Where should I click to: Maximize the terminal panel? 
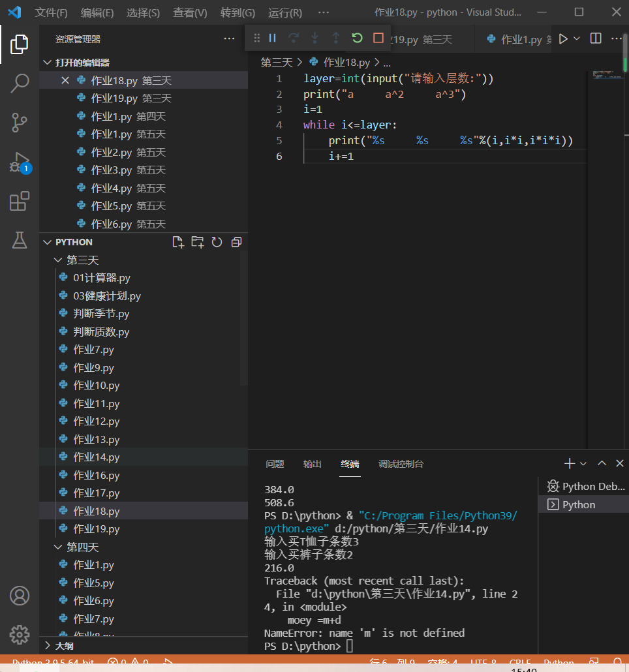point(602,463)
